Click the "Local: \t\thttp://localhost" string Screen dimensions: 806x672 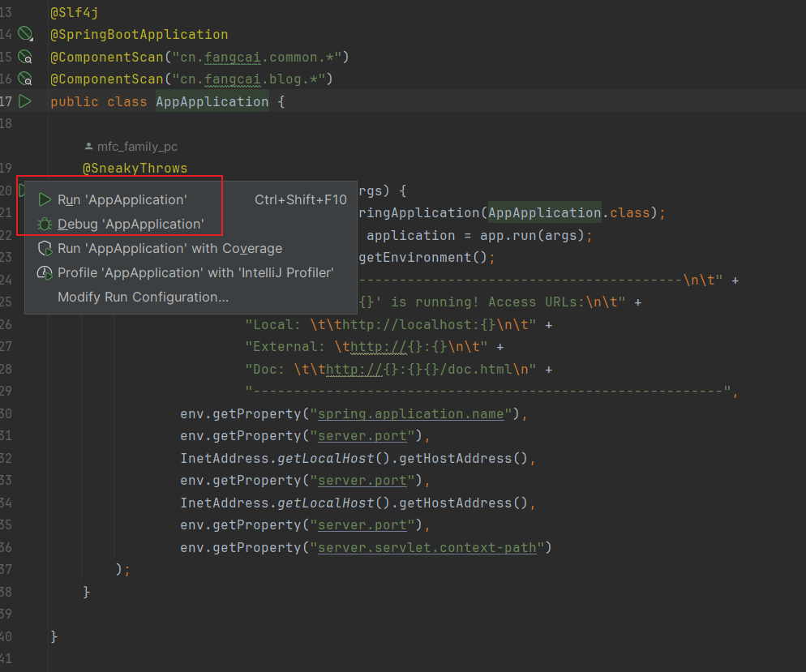391,325
